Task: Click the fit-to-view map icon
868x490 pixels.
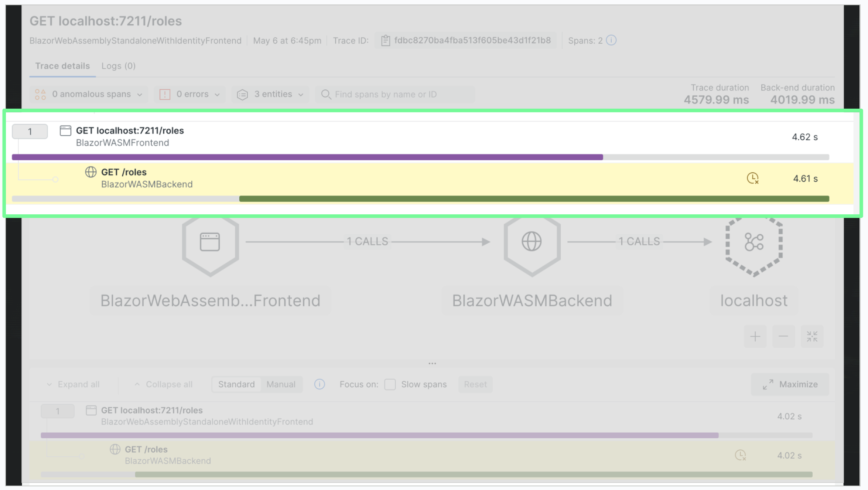Action: [x=812, y=336]
